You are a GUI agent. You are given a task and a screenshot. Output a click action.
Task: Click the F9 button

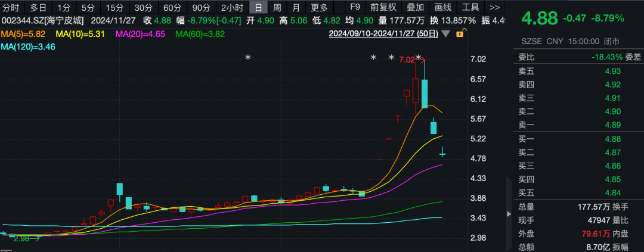[x=355, y=8]
